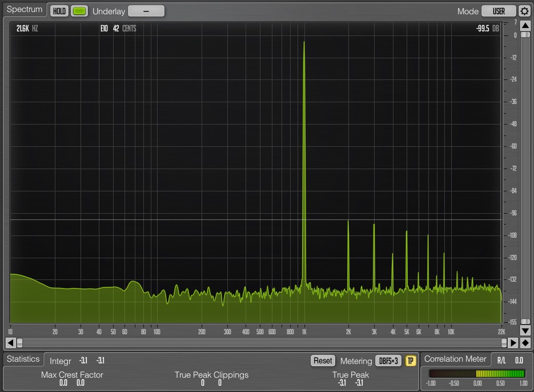Click the Reset statistics button
Image resolution: width=534 pixels, height=392 pixels.
[x=323, y=361]
